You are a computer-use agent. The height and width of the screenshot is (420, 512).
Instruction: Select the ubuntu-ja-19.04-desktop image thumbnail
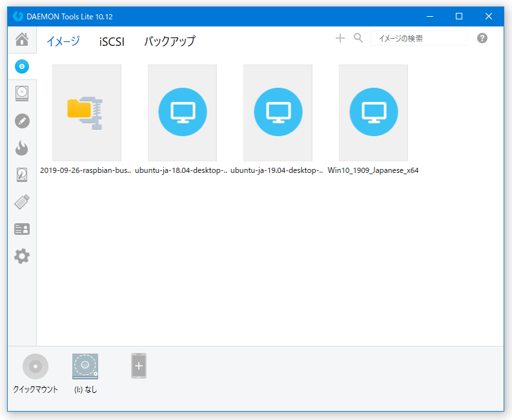278,113
